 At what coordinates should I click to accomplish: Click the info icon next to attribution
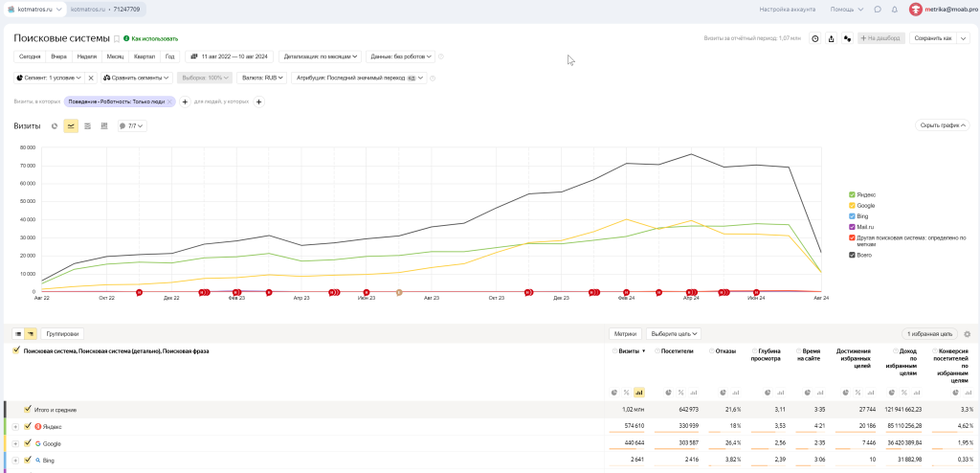433,79
